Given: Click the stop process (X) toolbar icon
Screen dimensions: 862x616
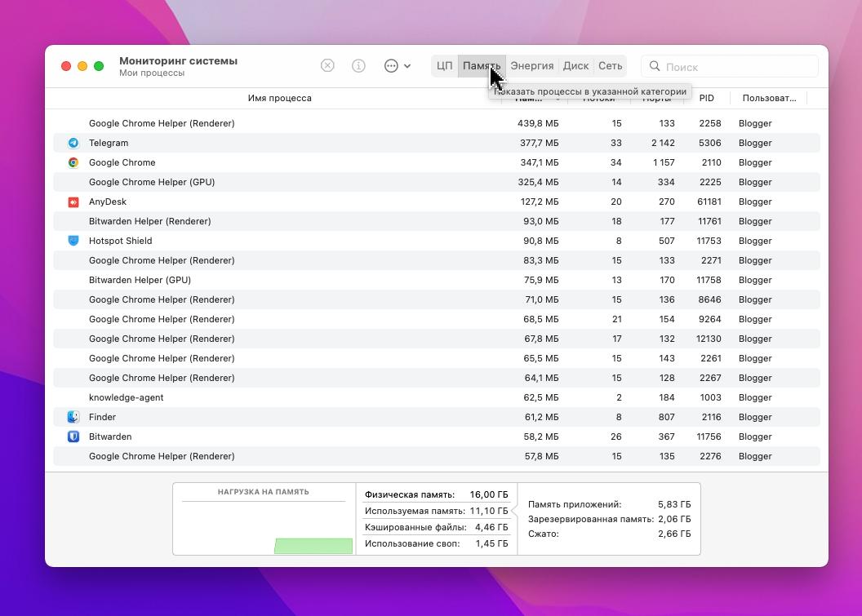Looking at the screenshot, I should (x=327, y=66).
